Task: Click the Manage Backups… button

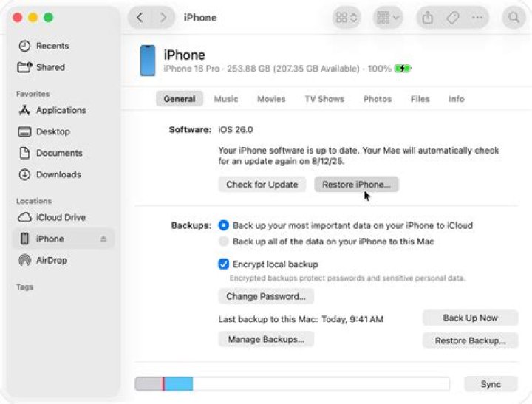Action: (266, 339)
